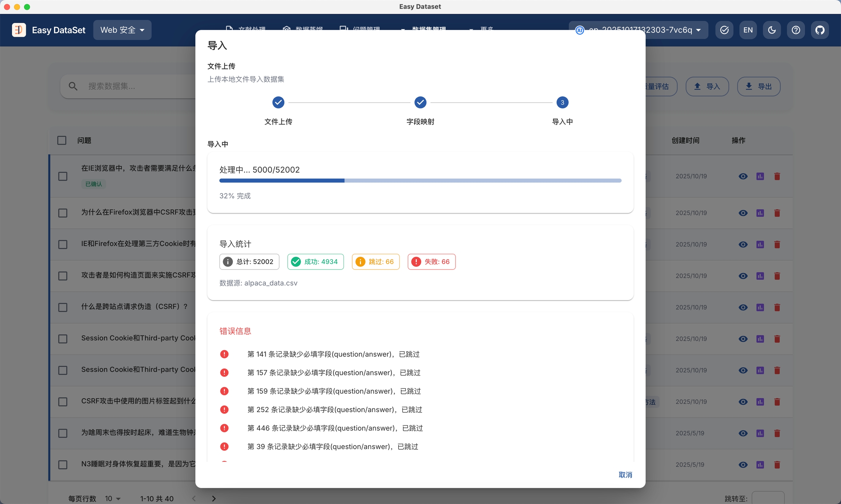Select checkbox for 攻击者是如何构造页面 row
Image resolution: width=841 pixels, height=504 pixels.
coord(63,276)
